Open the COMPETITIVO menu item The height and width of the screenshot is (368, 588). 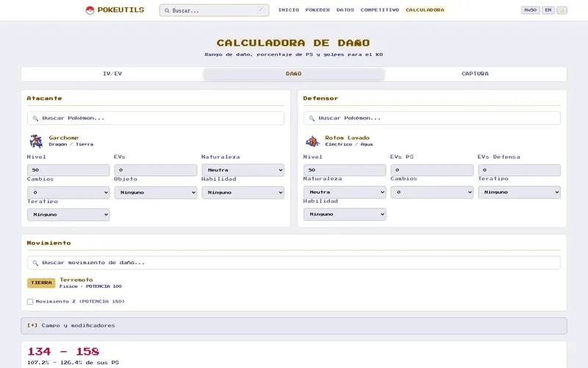coord(379,10)
